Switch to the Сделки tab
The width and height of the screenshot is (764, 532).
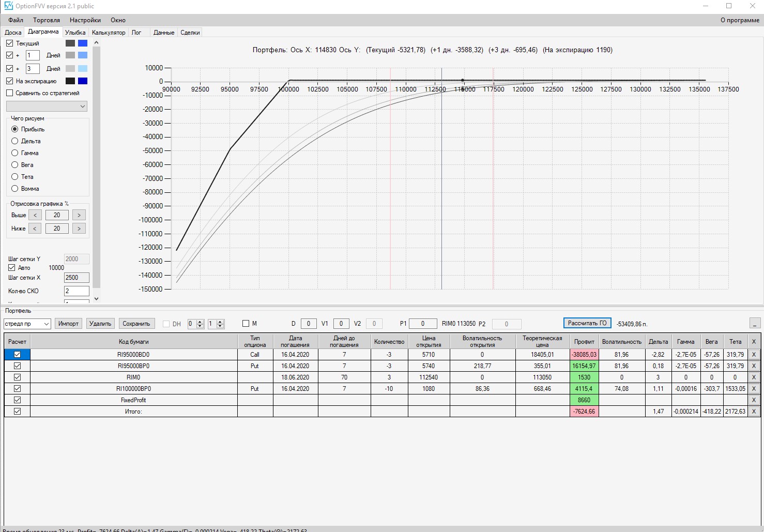(190, 33)
